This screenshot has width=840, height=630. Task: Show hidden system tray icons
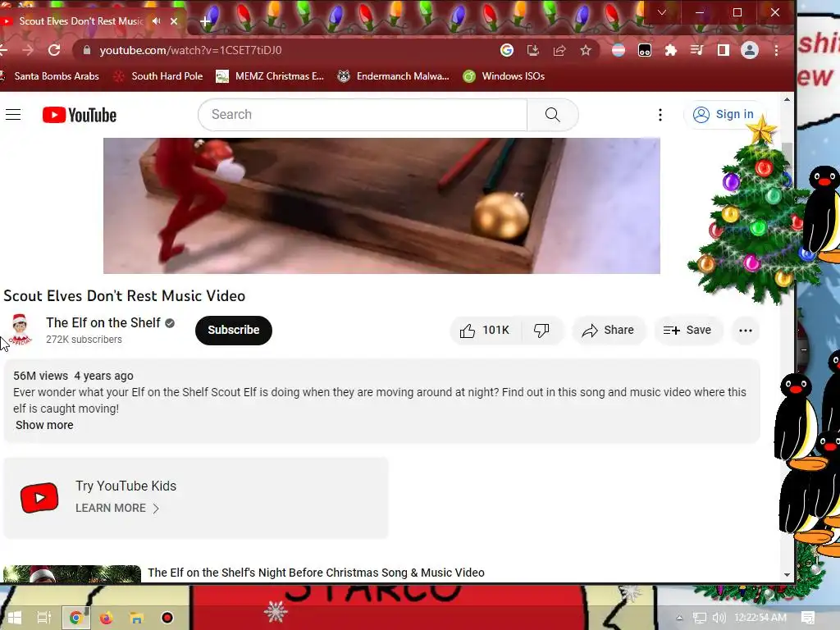click(x=679, y=618)
